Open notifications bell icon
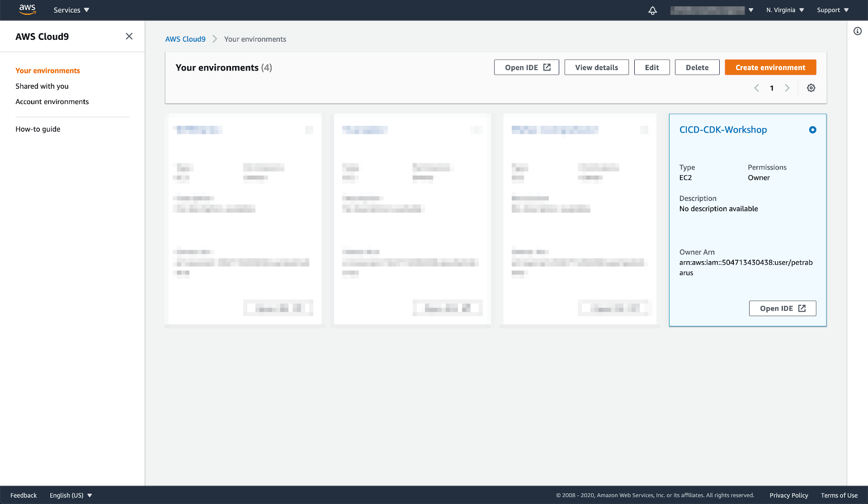The image size is (868, 504). point(652,10)
